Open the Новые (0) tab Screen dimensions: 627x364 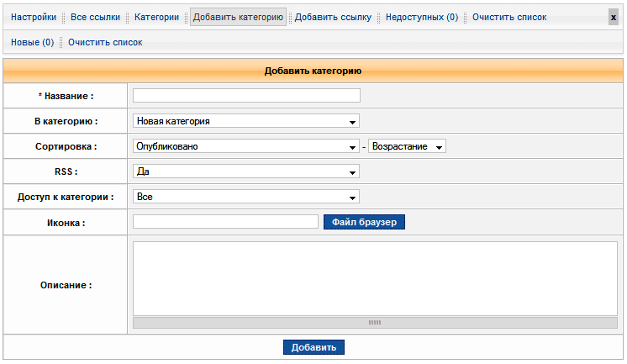[x=32, y=42]
